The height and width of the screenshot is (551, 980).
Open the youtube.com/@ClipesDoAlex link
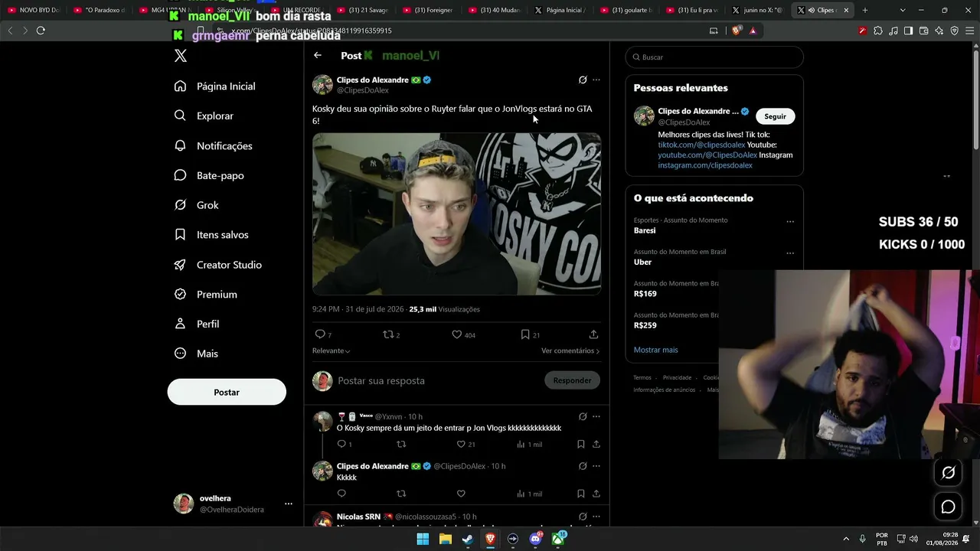coord(707,155)
